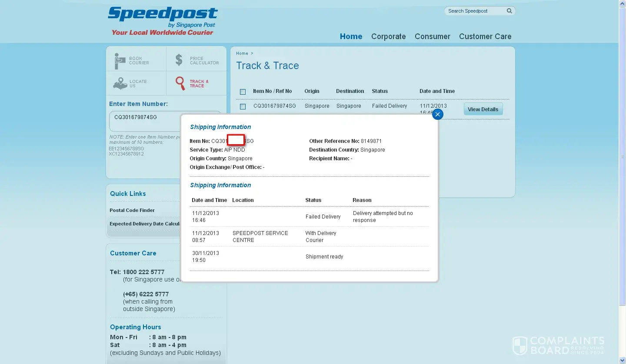Click the Item No / Ref No column header

tap(272, 91)
